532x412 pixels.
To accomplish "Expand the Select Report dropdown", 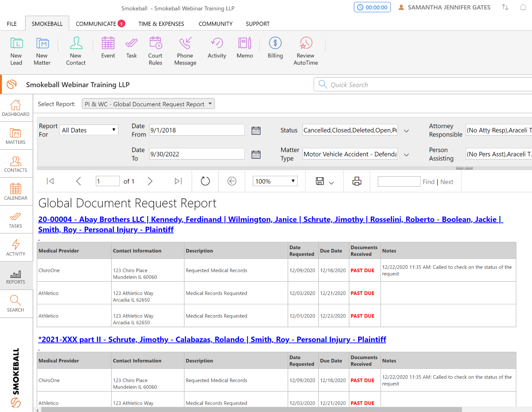I will coord(148,104).
